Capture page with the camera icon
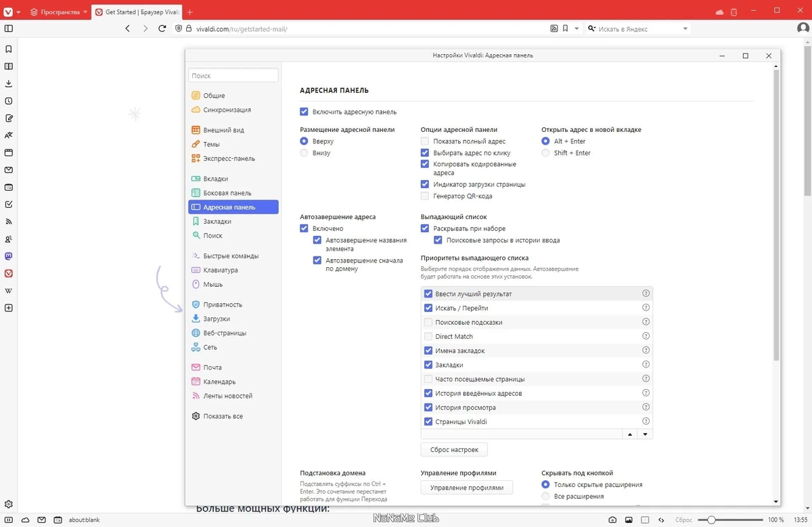The height and width of the screenshot is (527, 812). tap(612, 520)
